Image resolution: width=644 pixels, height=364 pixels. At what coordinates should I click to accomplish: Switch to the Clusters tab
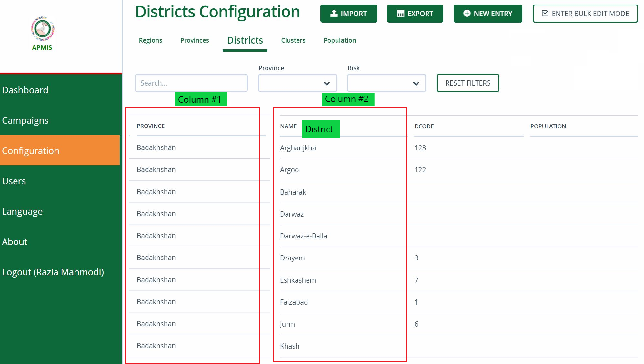click(293, 40)
